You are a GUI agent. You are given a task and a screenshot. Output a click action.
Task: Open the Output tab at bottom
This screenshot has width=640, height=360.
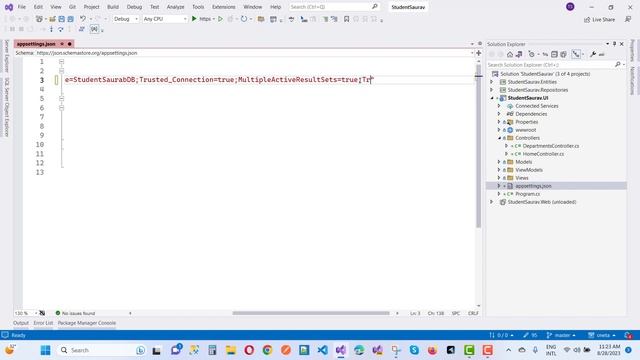pos(21,323)
